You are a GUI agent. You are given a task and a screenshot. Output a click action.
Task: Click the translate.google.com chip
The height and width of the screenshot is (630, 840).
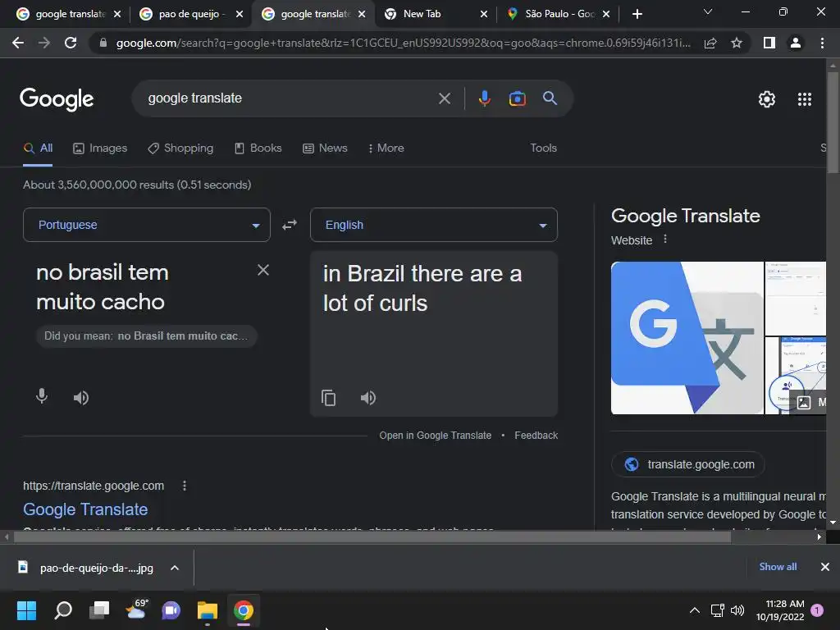688,464
